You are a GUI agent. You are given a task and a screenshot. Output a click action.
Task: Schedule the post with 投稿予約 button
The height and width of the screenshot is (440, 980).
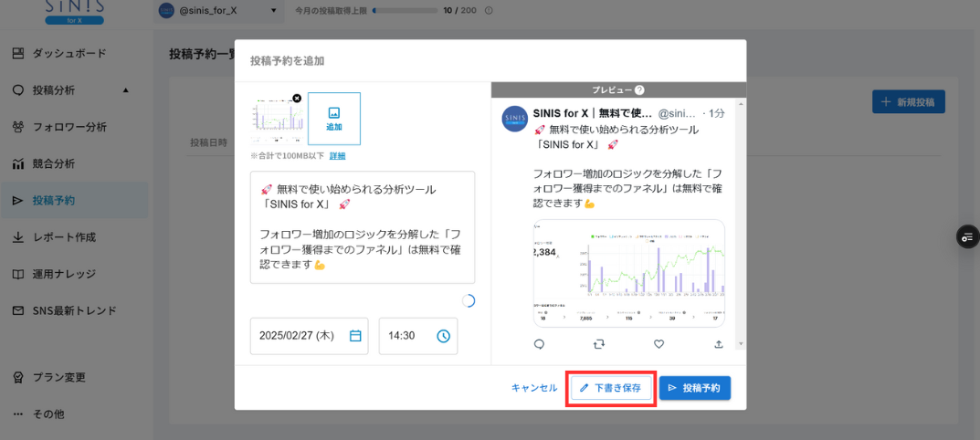click(695, 387)
